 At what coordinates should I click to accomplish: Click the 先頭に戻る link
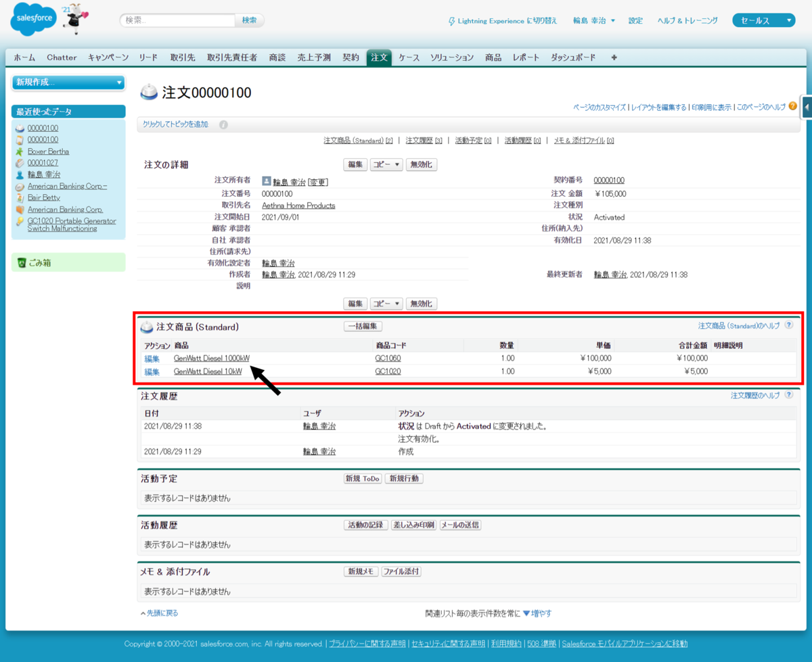162,613
